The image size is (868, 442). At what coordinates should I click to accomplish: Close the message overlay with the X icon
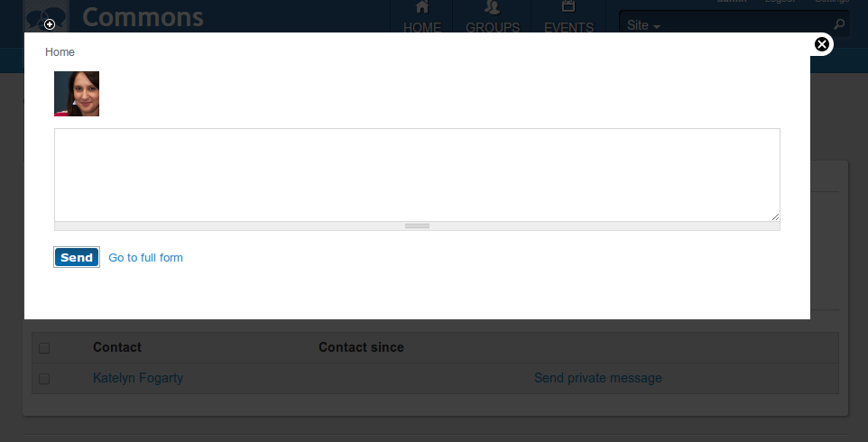(821, 44)
